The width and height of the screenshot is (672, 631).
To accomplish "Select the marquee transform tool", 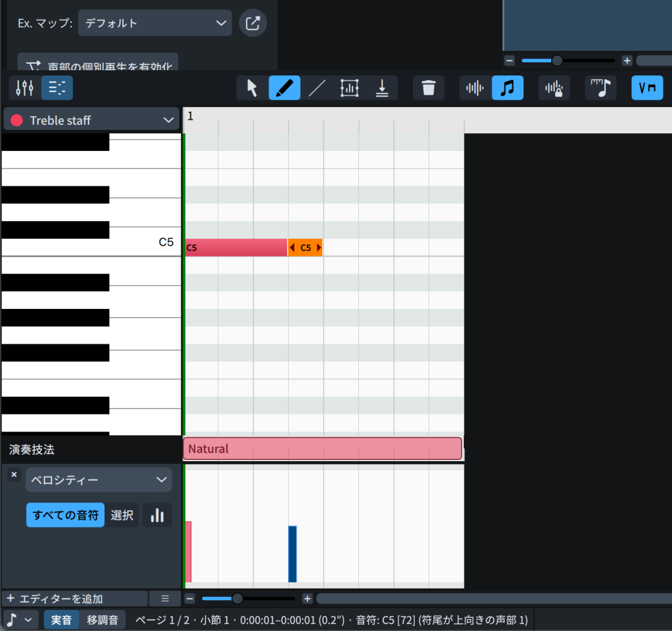I will click(349, 88).
